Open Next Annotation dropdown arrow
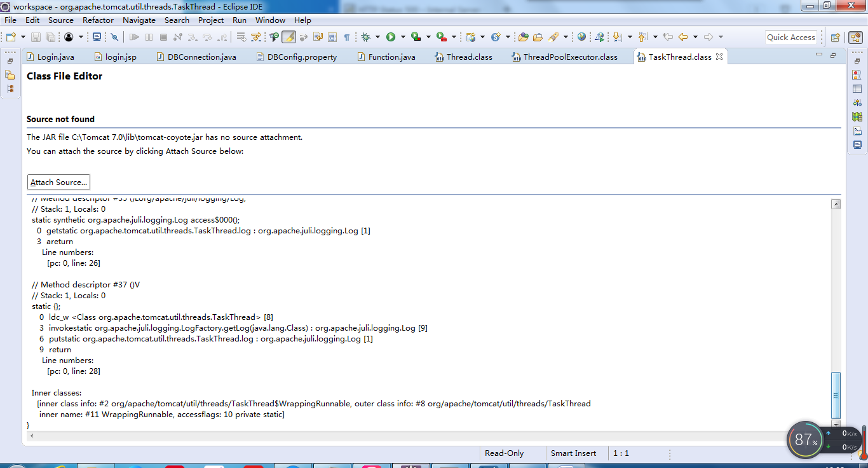Image resolution: width=868 pixels, height=468 pixels. click(x=630, y=37)
